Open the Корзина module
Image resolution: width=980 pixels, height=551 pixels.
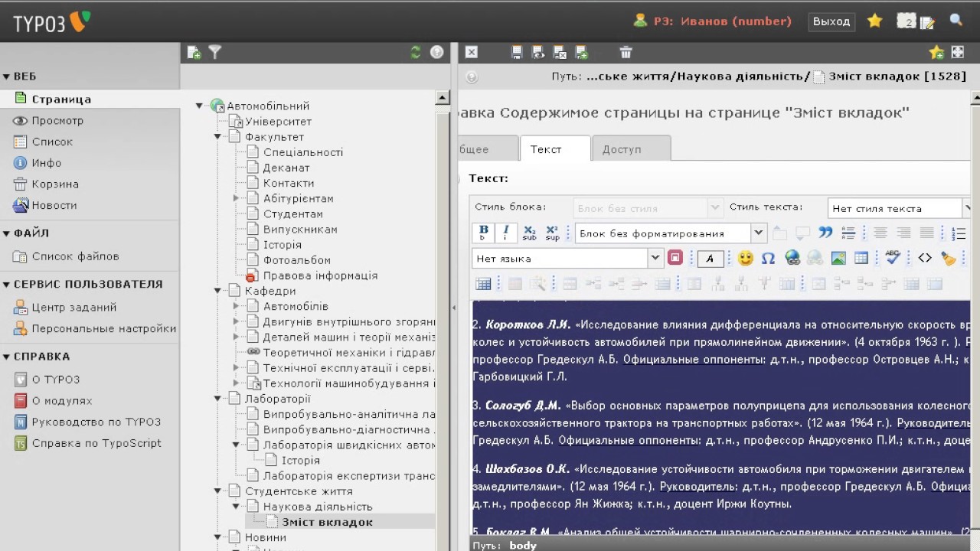tap(55, 184)
